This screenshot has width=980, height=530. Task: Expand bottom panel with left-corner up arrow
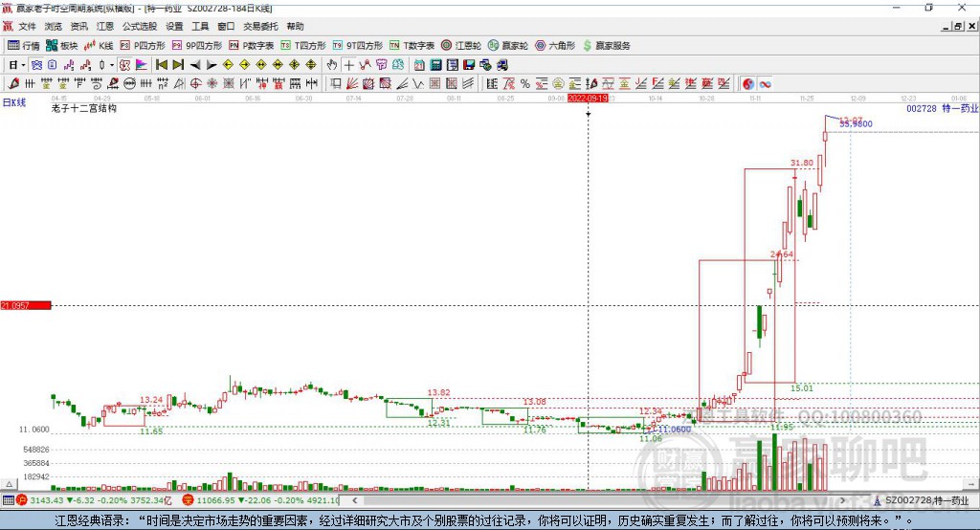tap(9, 484)
